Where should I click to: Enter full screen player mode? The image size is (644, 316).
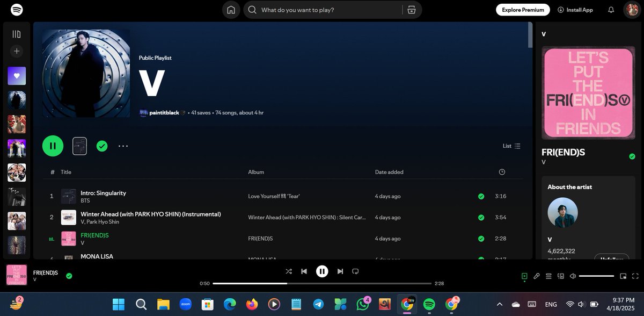tap(635, 276)
